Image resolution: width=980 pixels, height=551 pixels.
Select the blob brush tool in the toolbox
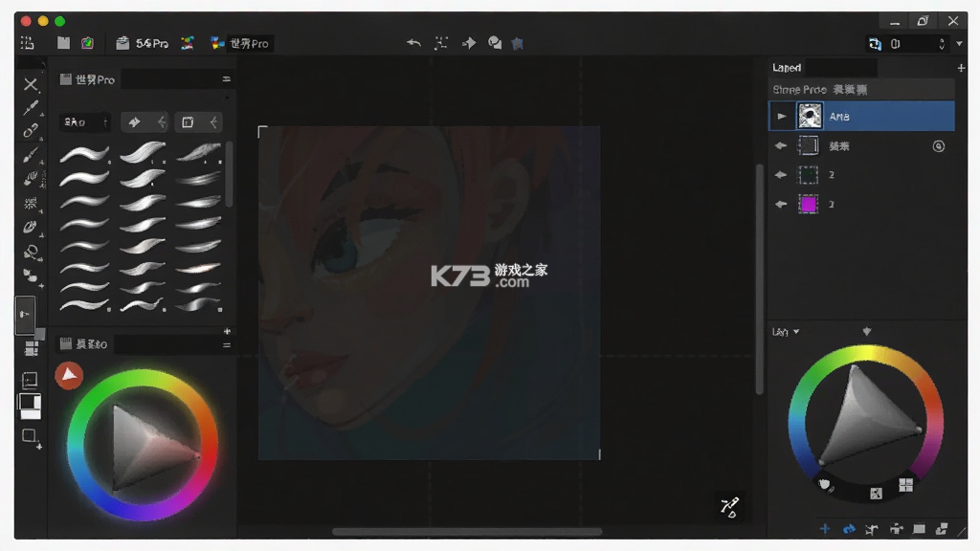(30, 228)
